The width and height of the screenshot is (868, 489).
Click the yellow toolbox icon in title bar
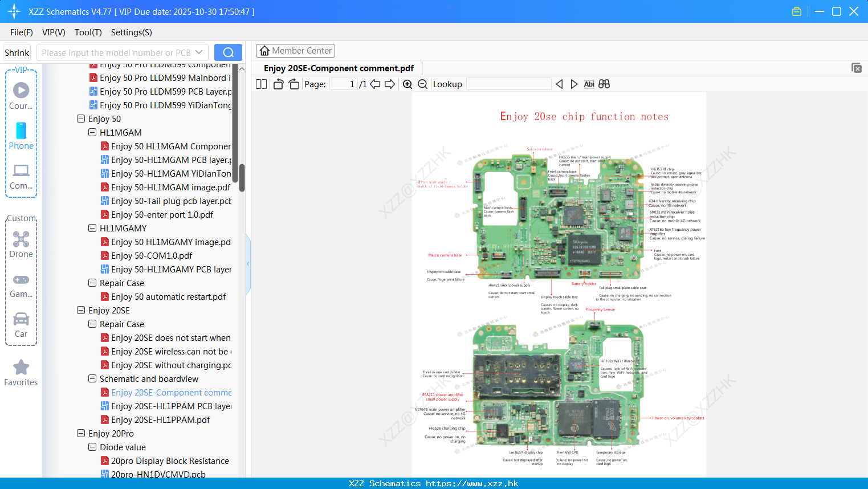[797, 11]
